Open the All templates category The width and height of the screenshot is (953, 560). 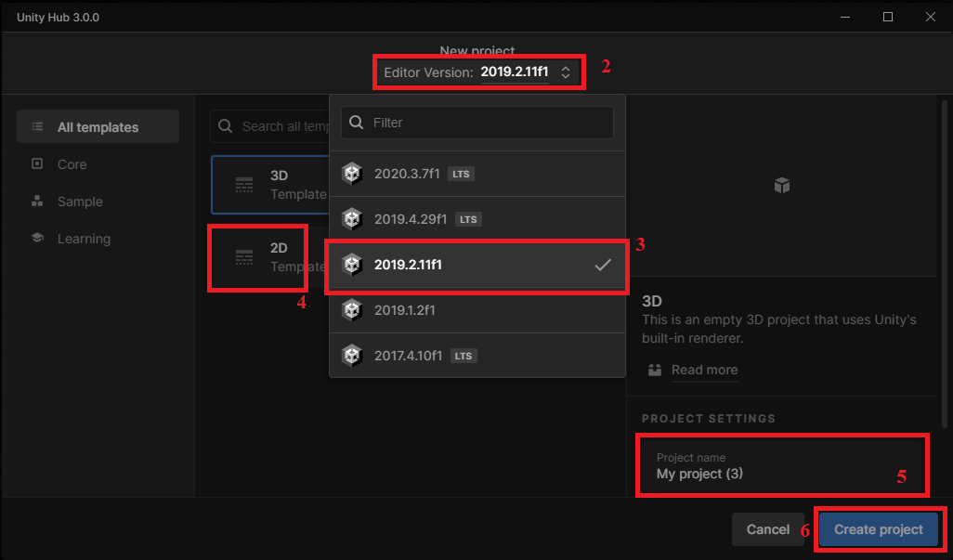98,127
